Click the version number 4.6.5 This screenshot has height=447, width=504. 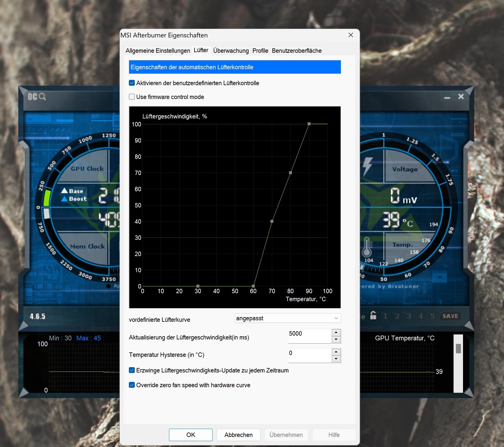[x=37, y=316]
